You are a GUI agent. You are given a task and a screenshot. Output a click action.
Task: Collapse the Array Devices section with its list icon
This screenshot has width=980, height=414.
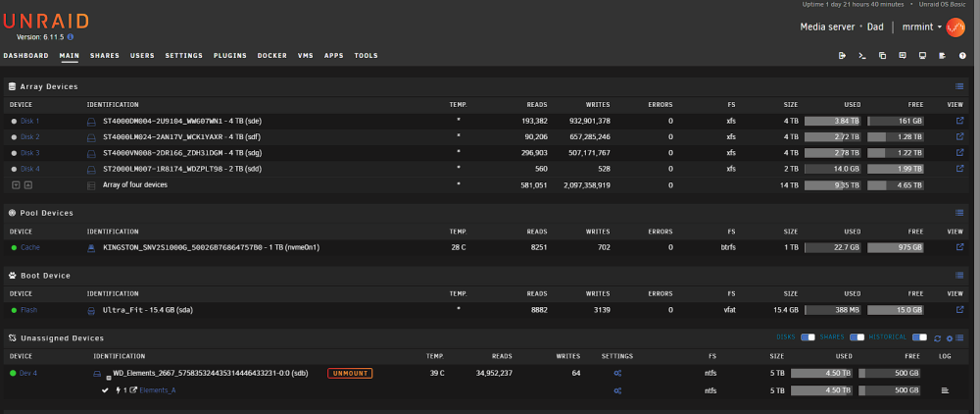959,87
